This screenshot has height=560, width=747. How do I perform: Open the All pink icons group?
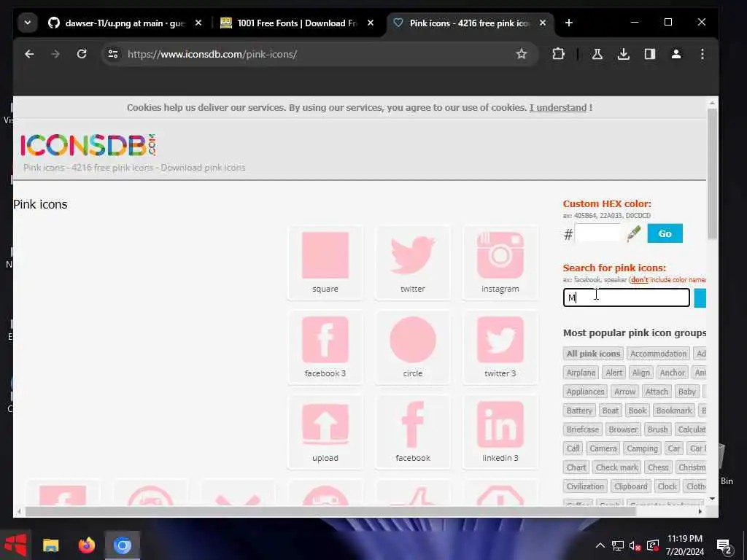click(592, 354)
